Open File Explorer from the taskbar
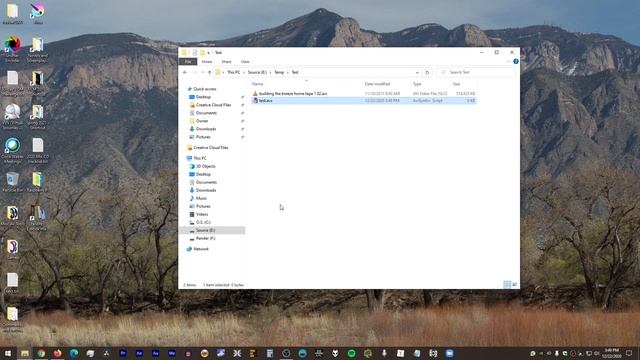Viewport: 640px width, 360px height. [25, 353]
